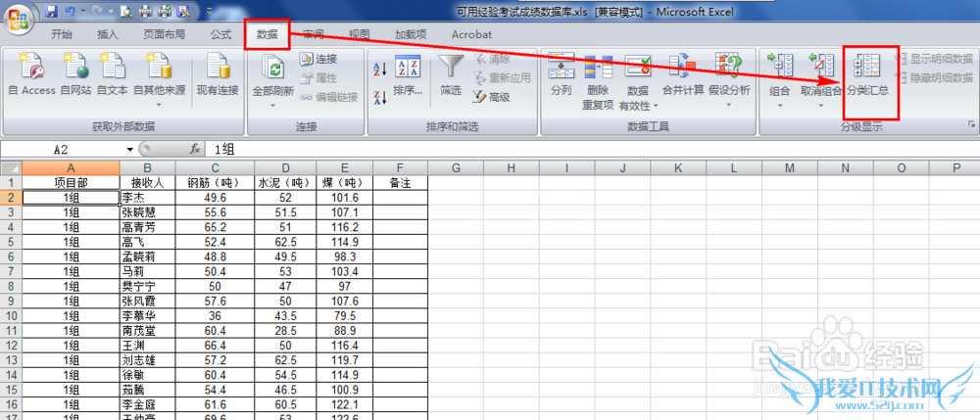This screenshot has height=420, width=980.
Task: Sort descending with the Z-A icon
Action: coord(379,97)
